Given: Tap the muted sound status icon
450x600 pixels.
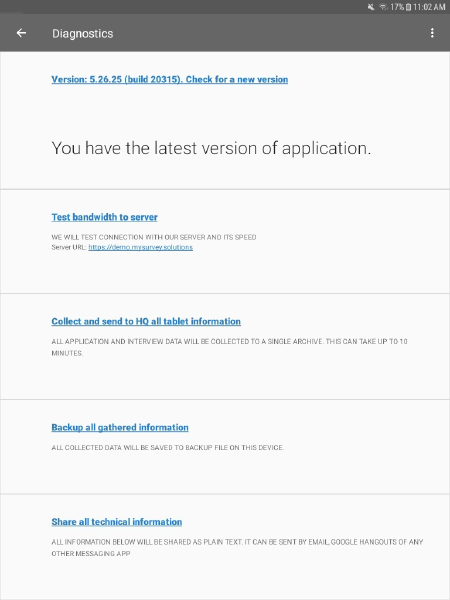Looking at the screenshot, I should pyautogui.click(x=371, y=7).
